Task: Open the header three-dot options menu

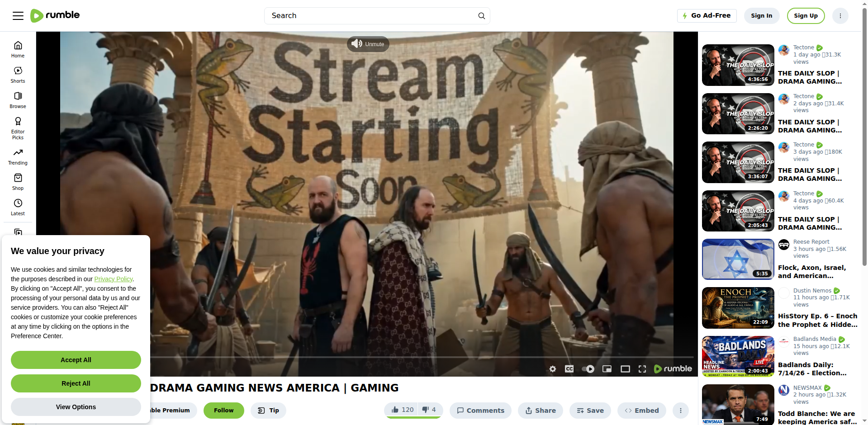Action: [x=840, y=16]
